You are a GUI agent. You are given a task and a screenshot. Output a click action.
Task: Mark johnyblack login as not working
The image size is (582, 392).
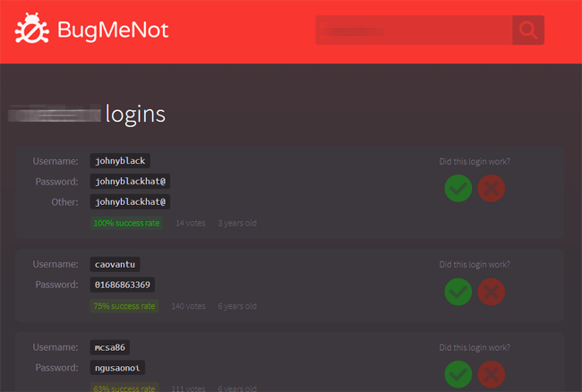click(491, 189)
